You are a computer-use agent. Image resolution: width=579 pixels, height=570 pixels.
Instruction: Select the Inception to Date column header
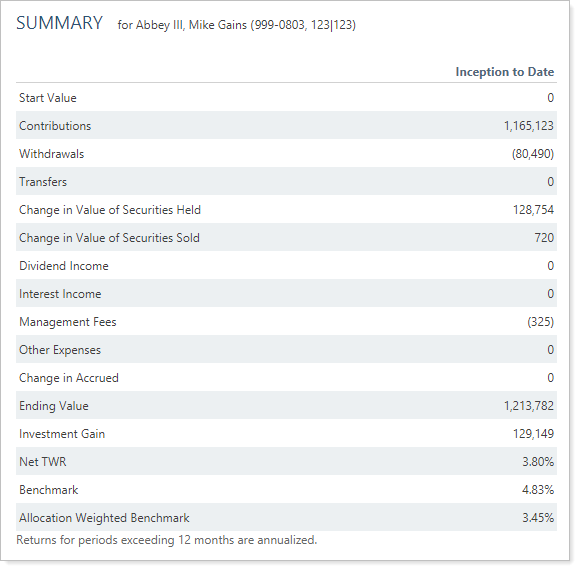[x=504, y=72]
